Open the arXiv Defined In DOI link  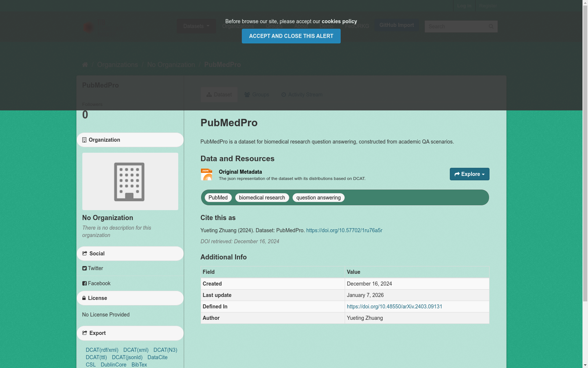(394, 307)
